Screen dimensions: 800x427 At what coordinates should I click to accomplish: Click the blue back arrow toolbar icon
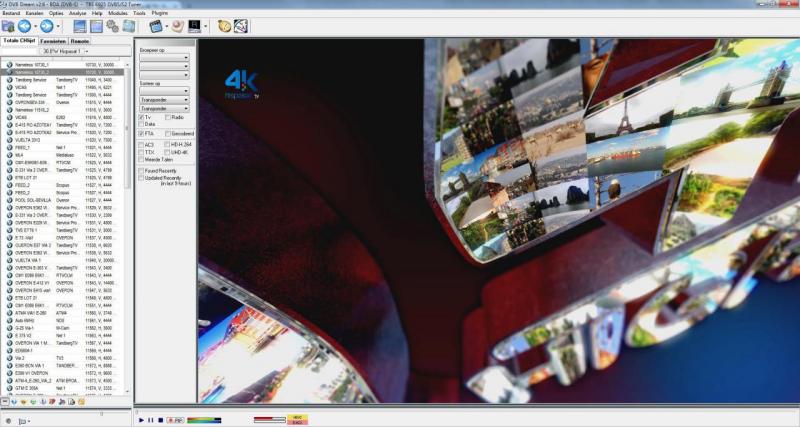pos(25,25)
